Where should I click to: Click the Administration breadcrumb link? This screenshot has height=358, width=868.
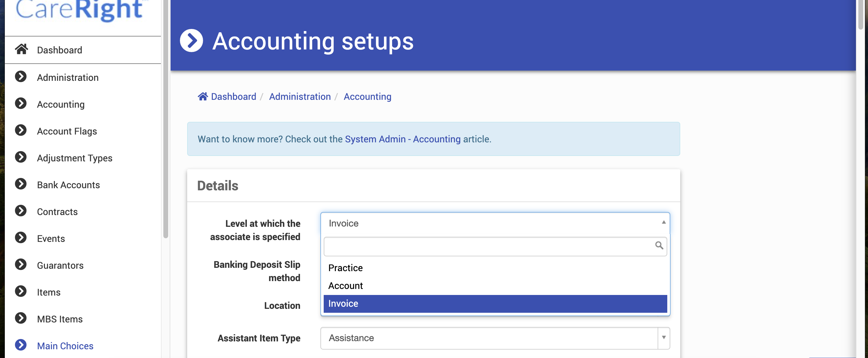pos(300,97)
